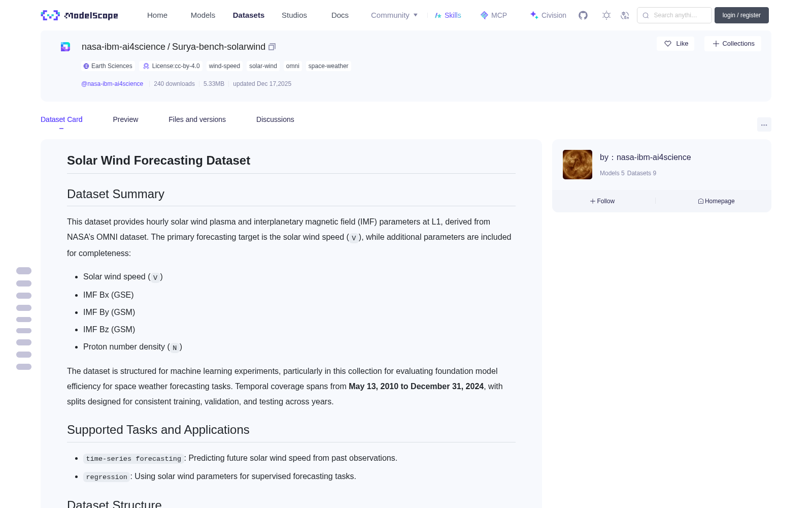Image resolution: width=812 pixels, height=508 pixels.
Task: Select the wind-speed tag
Action: (224, 66)
